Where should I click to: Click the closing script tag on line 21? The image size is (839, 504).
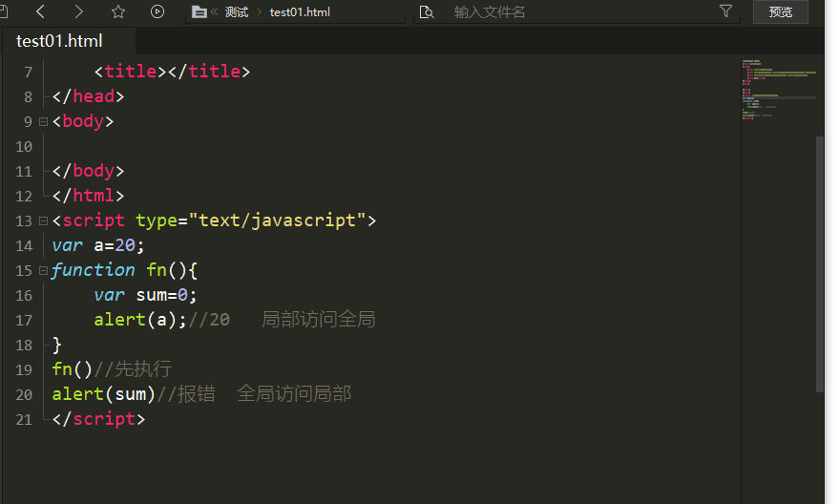click(98, 419)
